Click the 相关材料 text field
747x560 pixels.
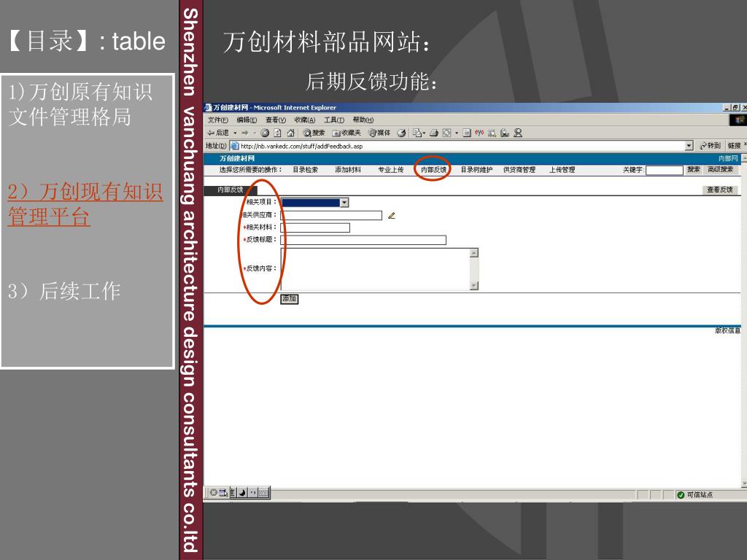[315, 227]
